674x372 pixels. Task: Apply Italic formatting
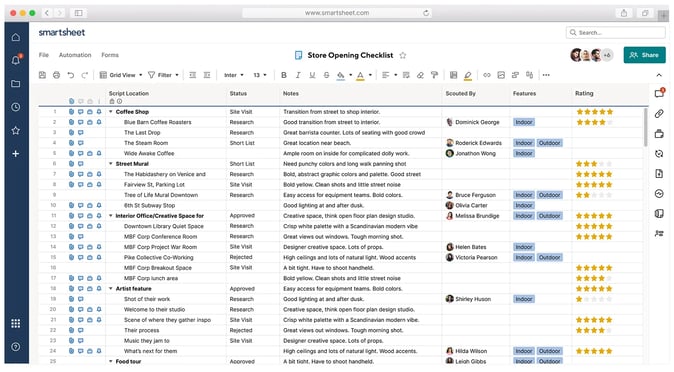298,75
